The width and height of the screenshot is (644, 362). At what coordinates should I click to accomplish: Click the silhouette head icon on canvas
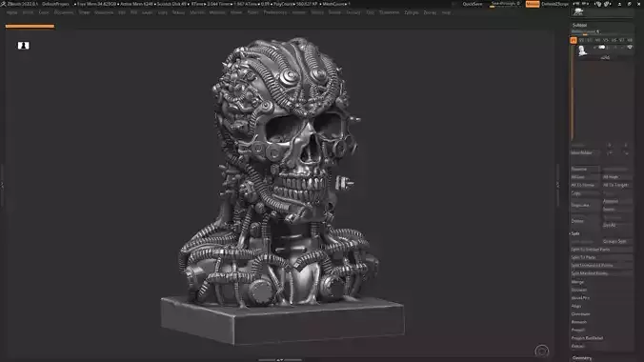(24, 45)
